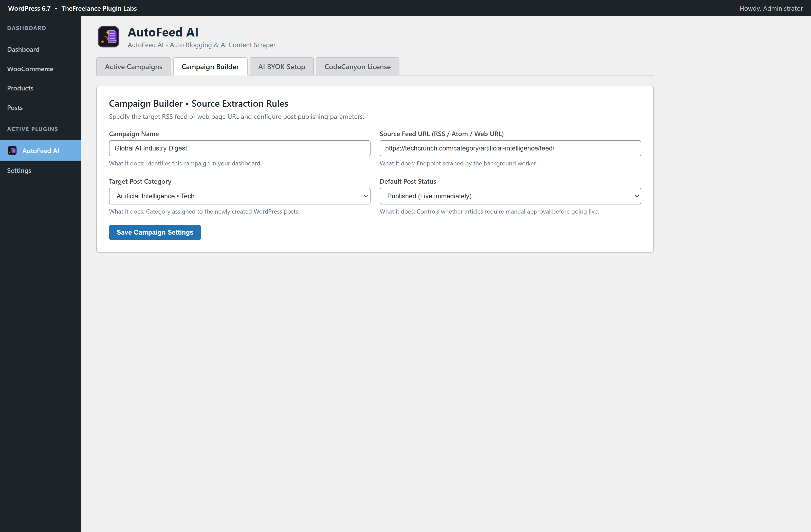
Task: Click 'What it does: Endpoint scraped by the background worker.'
Action: pos(458,163)
